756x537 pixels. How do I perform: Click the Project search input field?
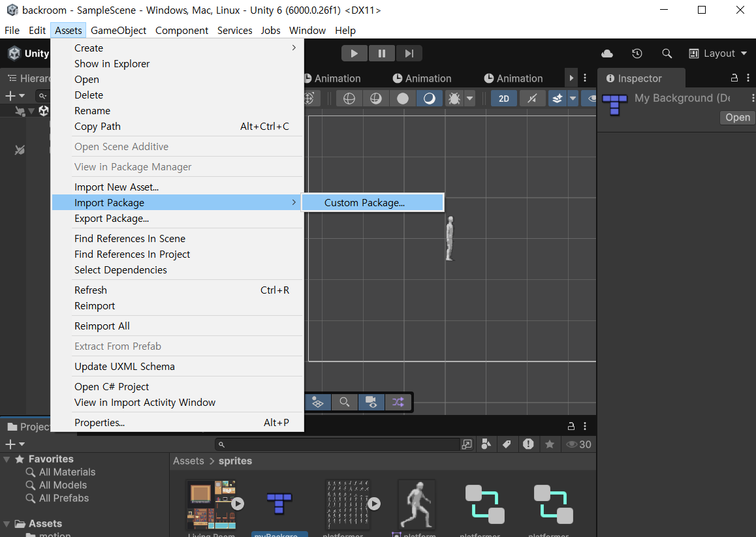tap(338, 444)
